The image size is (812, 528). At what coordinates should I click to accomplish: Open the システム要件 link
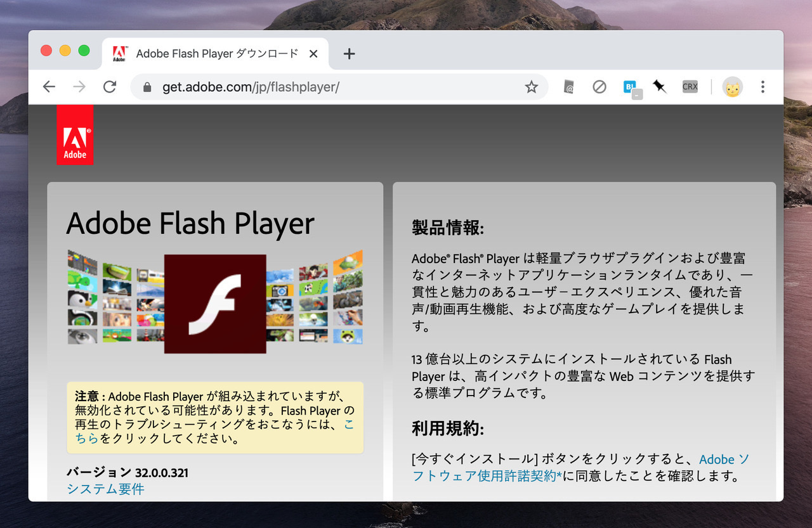[105, 489]
